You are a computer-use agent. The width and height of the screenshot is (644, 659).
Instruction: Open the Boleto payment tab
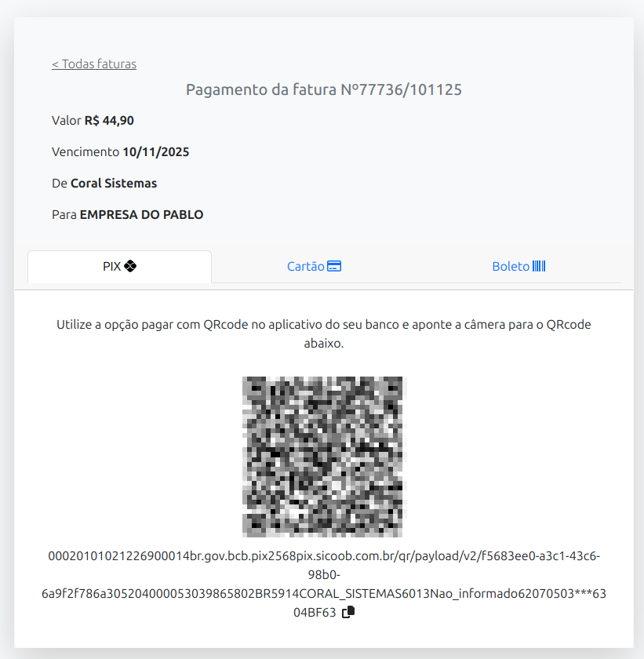(518, 267)
